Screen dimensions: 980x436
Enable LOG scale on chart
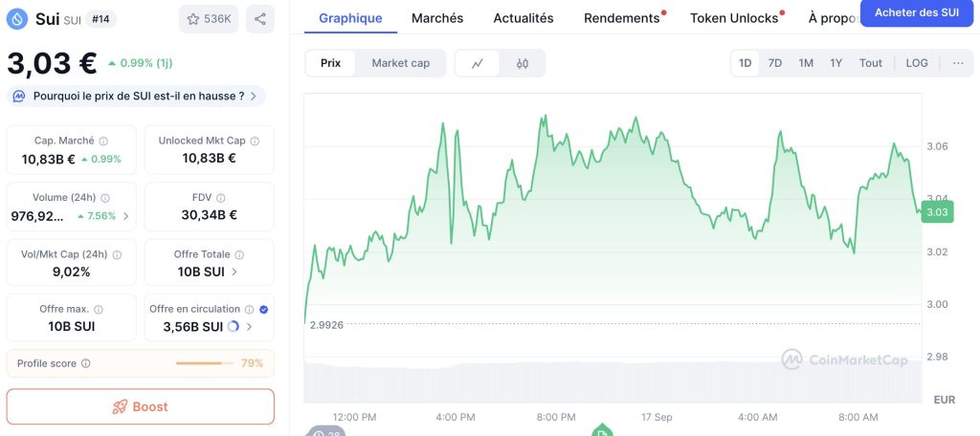coord(917,63)
